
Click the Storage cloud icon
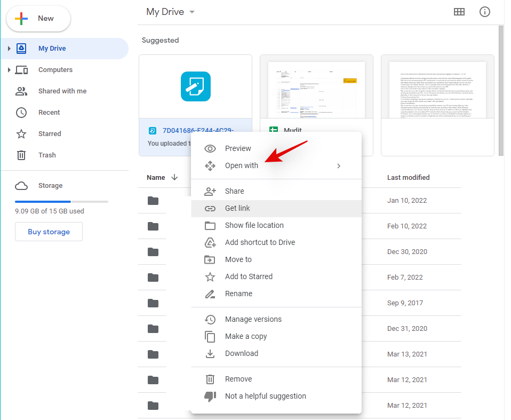tap(21, 185)
